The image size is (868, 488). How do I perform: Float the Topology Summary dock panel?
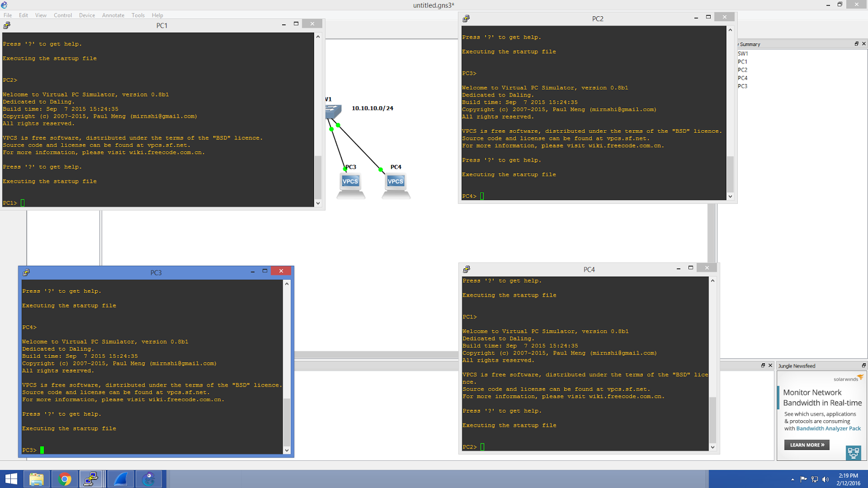pyautogui.click(x=857, y=44)
